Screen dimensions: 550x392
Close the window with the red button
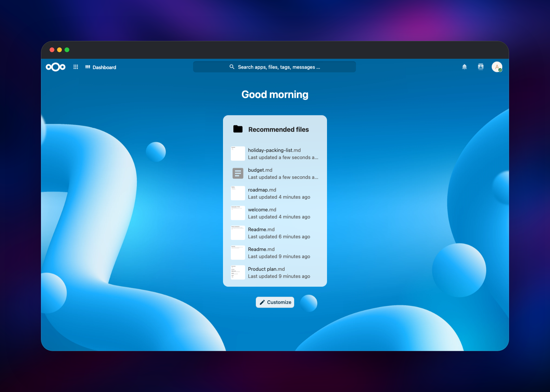click(52, 50)
